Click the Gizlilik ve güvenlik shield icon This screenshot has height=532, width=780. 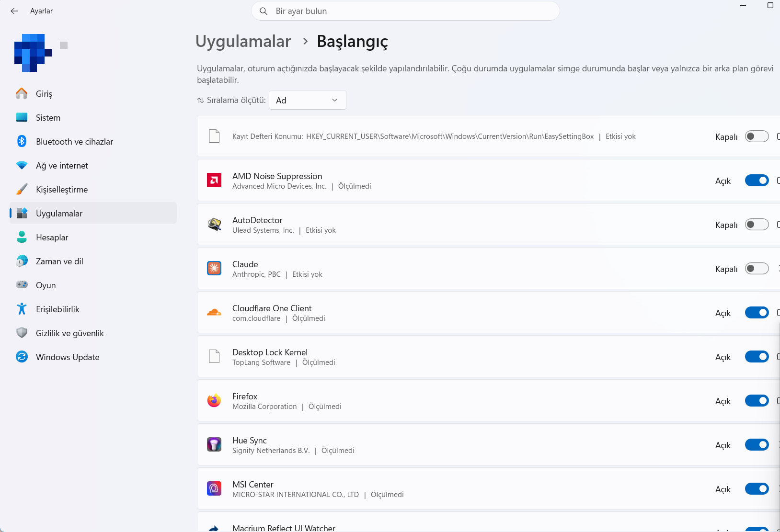[22, 333]
